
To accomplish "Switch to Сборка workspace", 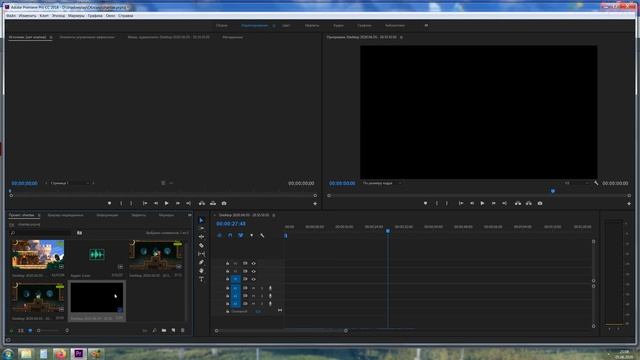I will coord(222,25).
